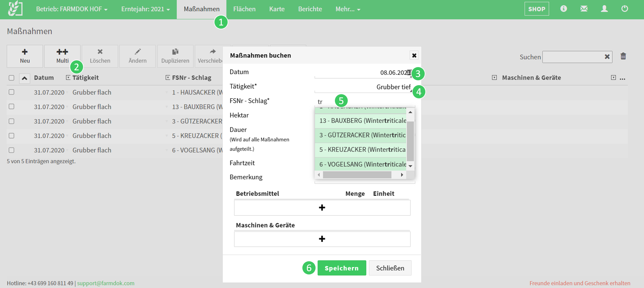This screenshot has height=288, width=644.
Task: Open filter icon next to FSNr - Schlag column
Action: point(168,78)
